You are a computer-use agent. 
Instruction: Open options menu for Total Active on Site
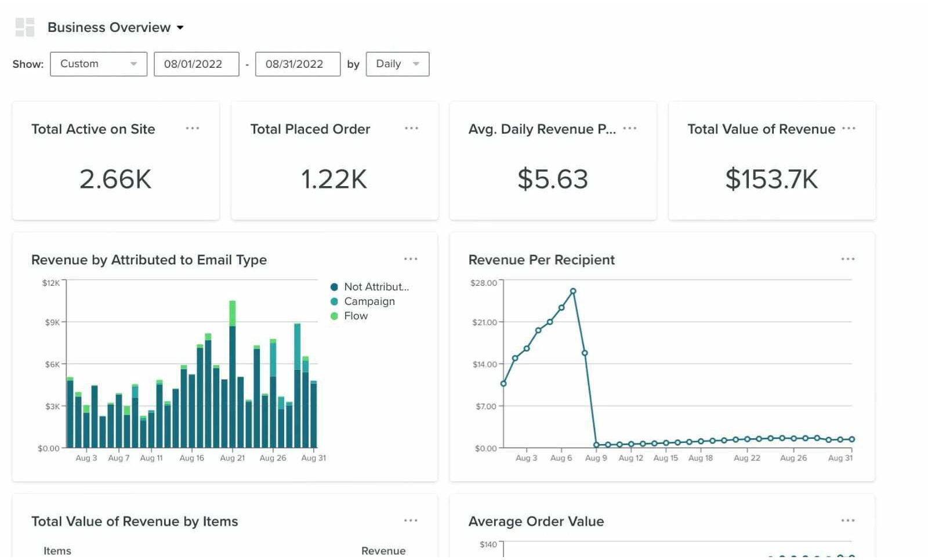click(193, 128)
